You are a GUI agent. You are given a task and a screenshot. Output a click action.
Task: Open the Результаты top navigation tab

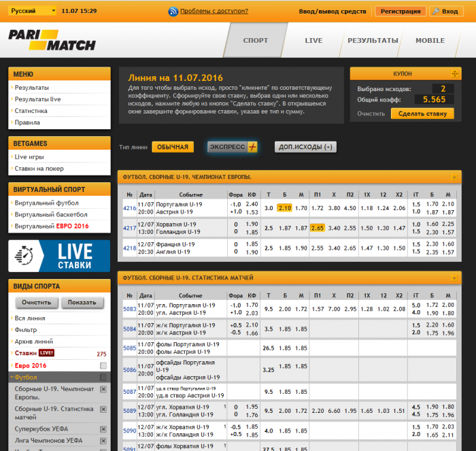(x=373, y=41)
